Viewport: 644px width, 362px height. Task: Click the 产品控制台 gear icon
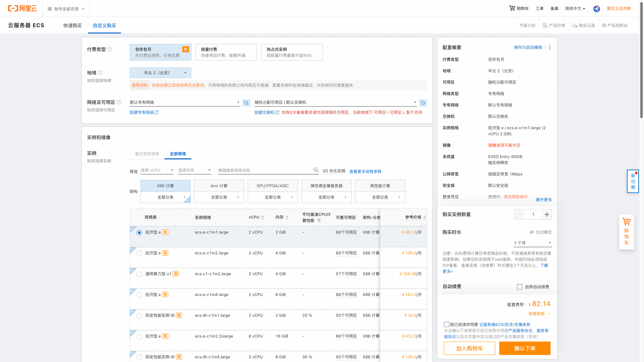(604, 25)
